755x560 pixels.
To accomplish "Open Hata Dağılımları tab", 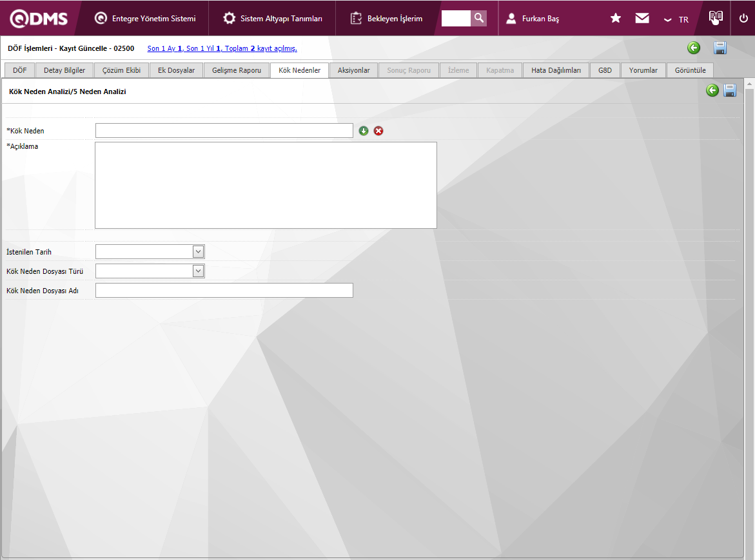I will click(x=556, y=70).
